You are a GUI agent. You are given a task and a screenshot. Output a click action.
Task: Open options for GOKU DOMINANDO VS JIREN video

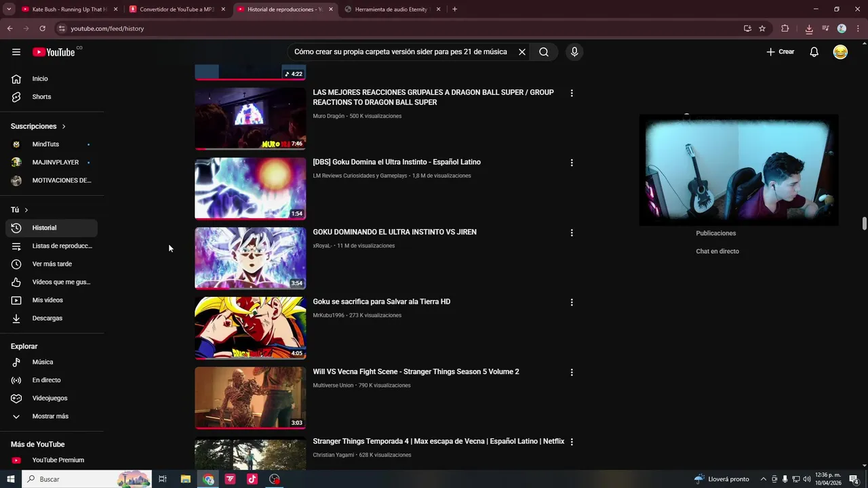(x=572, y=232)
